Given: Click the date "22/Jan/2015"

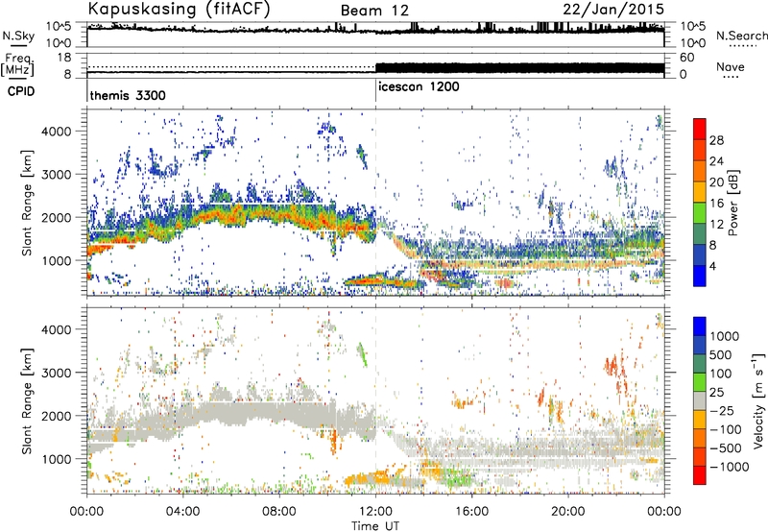Looking at the screenshot, I should 613,10.
